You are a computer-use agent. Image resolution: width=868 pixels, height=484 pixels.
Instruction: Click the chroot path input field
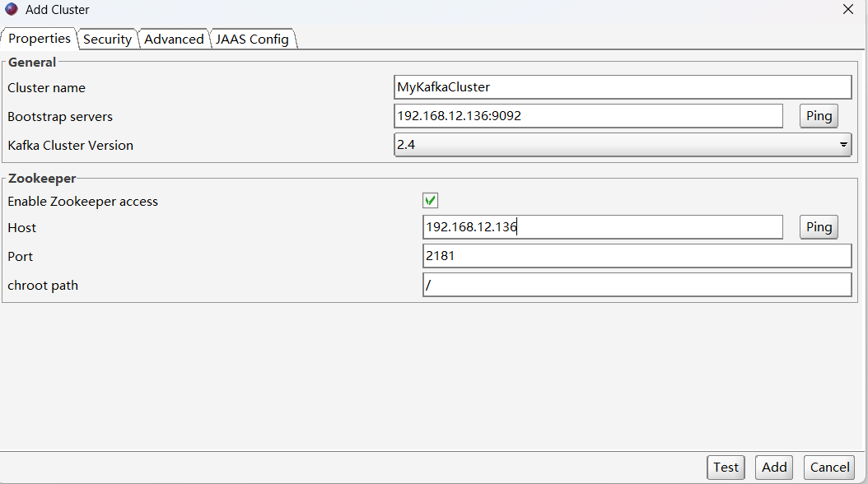[637, 285]
